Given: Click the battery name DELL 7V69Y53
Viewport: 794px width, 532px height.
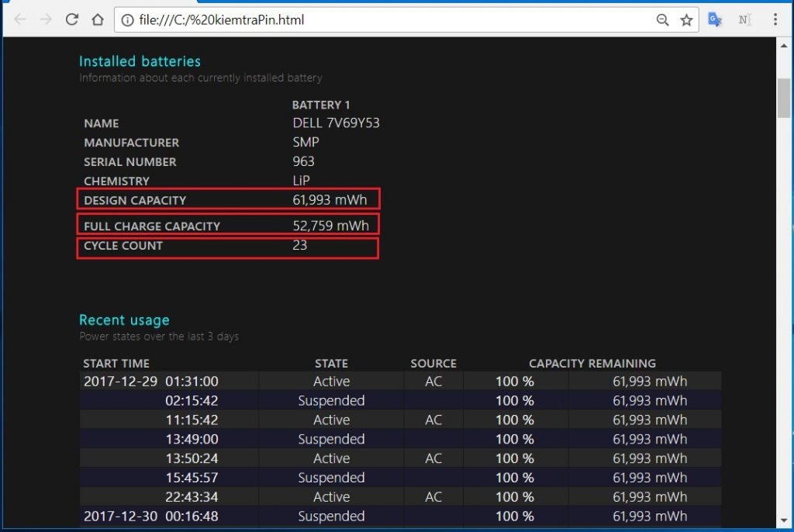Looking at the screenshot, I should coord(336,123).
